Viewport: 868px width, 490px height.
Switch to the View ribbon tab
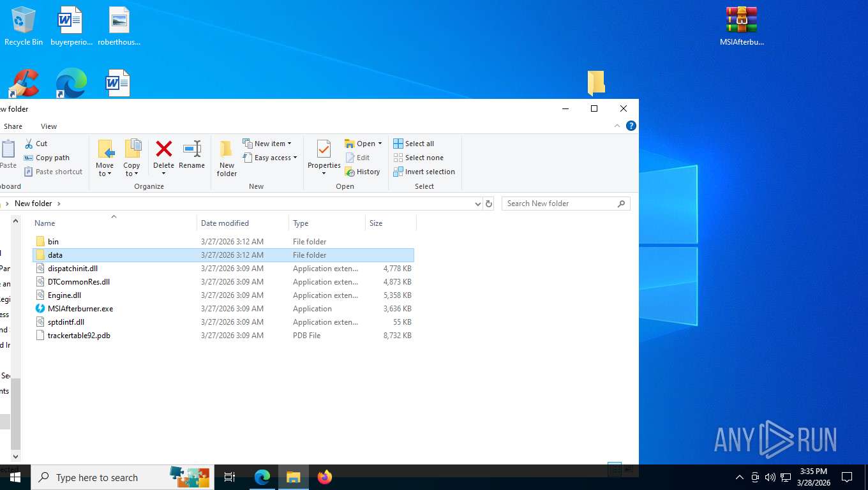tap(49, 126)
